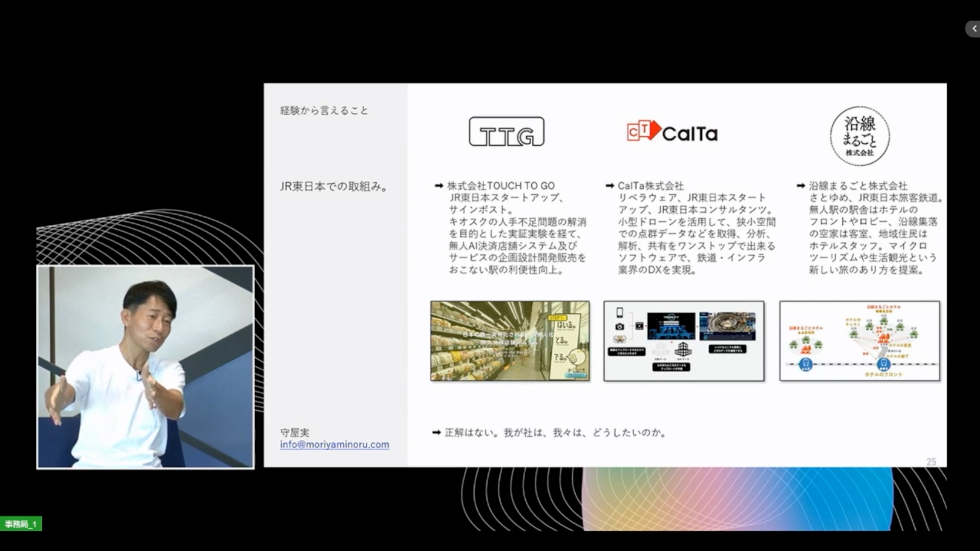Click the colorful gradient banner graphic
Screen dimensions: 980x551
tap(737, 498)
